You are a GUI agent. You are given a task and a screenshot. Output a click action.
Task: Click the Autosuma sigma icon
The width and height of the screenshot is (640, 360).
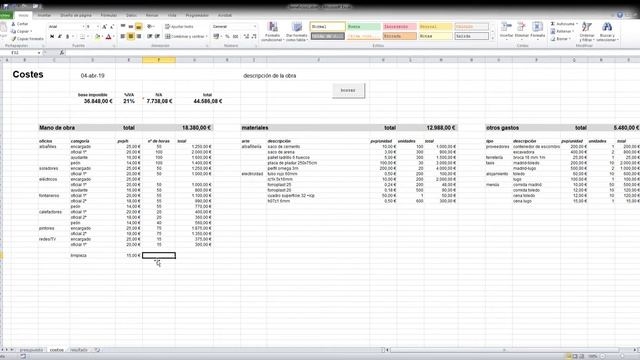coord(553,24)
